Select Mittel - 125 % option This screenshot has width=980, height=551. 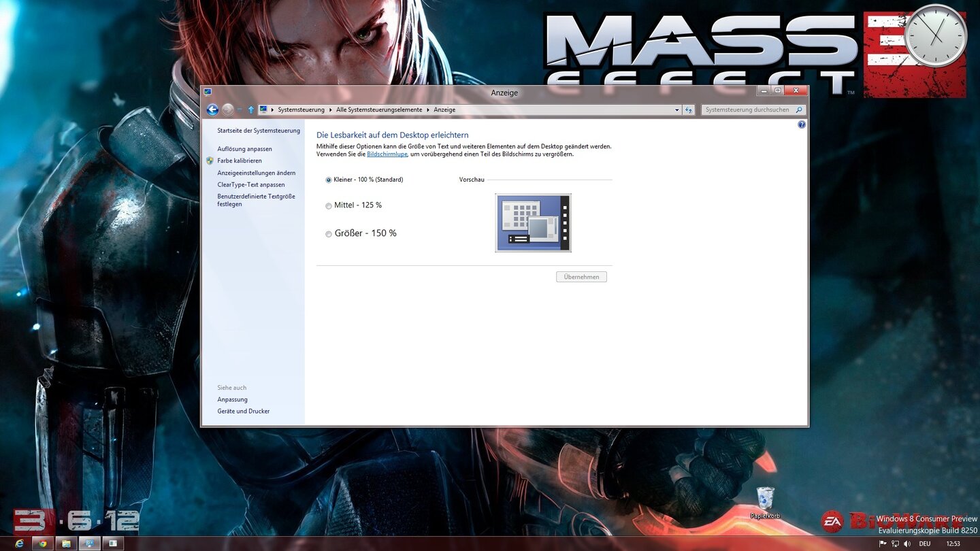[353, 205]
